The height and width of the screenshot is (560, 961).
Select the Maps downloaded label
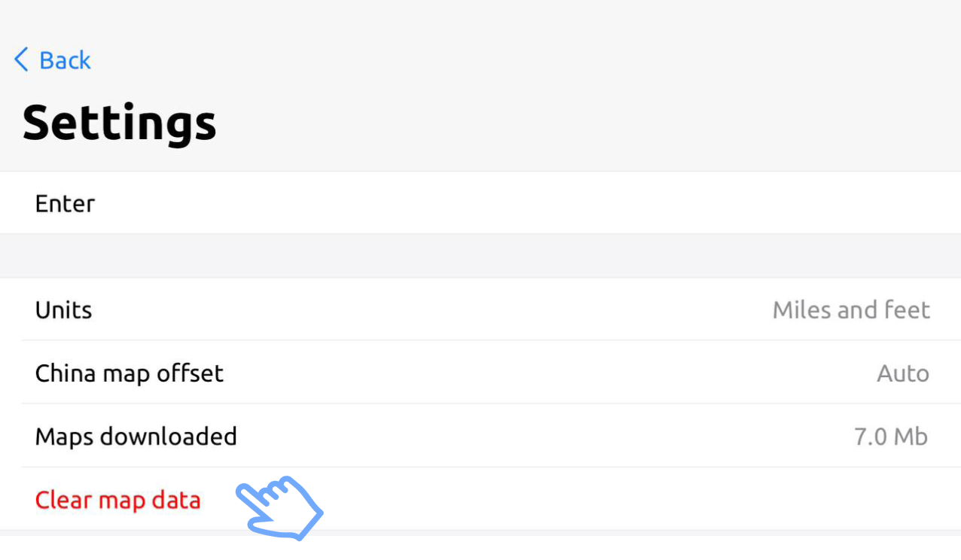click(x=136, y=437)
